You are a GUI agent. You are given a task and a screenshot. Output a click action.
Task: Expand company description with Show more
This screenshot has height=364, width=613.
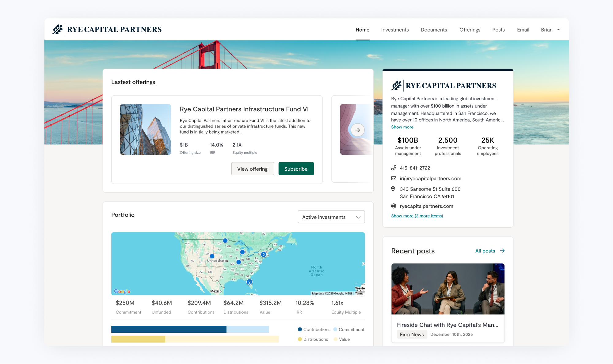(402, 127)
